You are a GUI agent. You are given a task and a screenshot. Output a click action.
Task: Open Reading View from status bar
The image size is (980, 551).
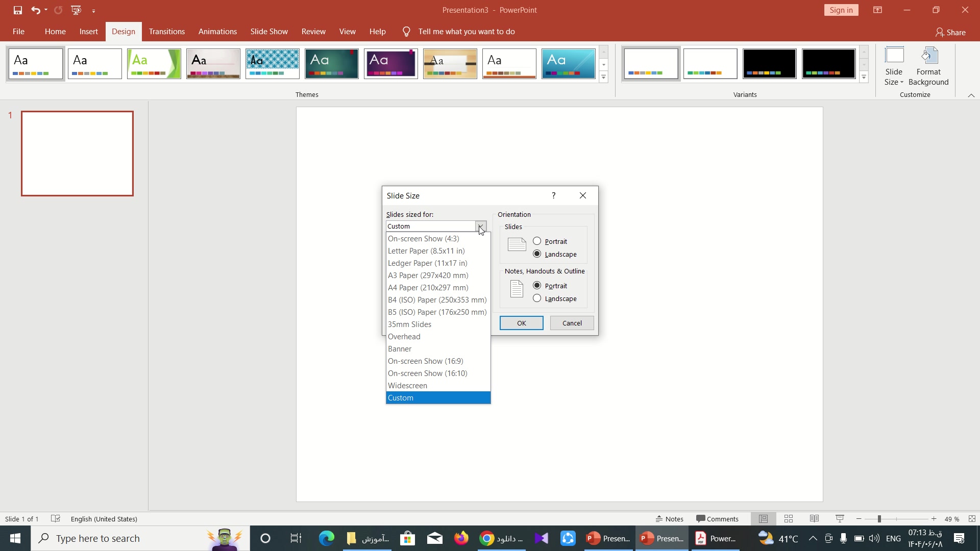click(814, 519)
